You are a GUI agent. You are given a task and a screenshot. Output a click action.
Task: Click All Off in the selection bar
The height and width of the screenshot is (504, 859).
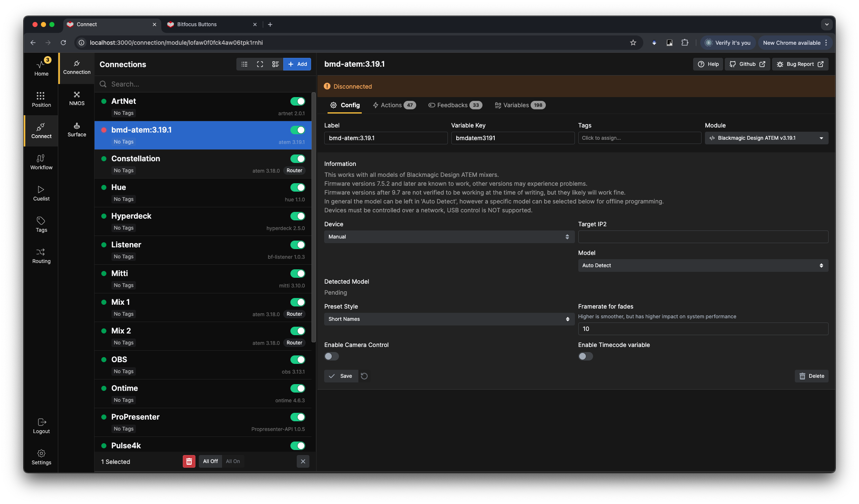[210, 461]
